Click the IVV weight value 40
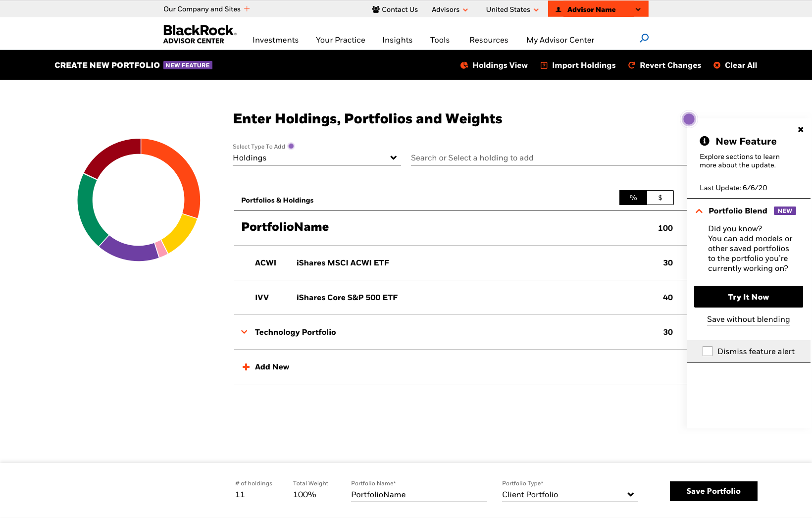 point(668,298)
